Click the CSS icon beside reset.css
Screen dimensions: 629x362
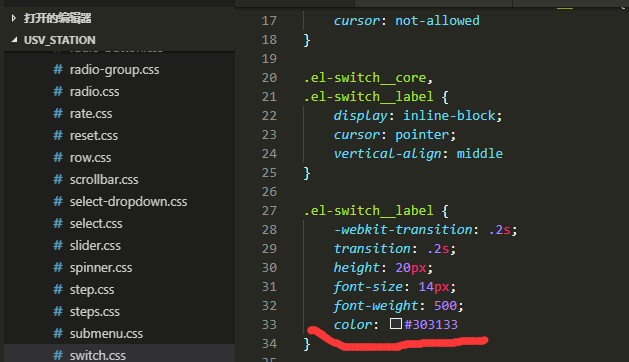(58, 136)
